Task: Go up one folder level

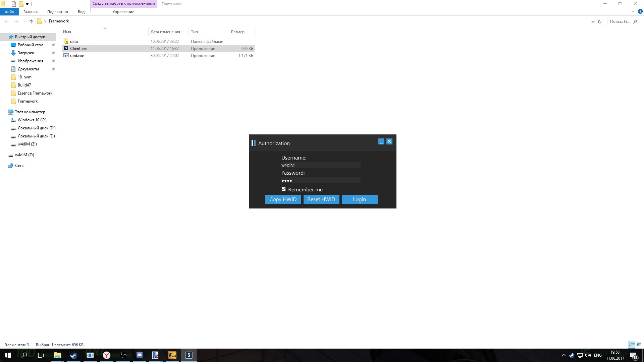Action: tap(31, 21)
